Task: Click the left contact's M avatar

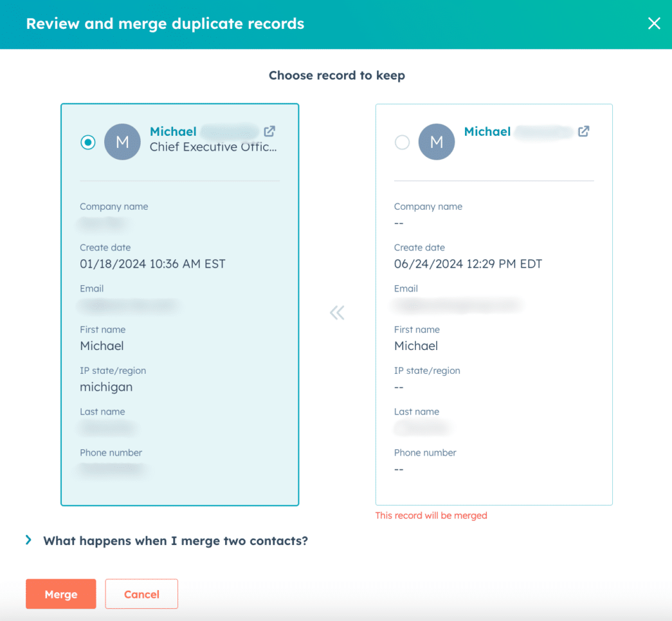Action: click(x=122, y=142)
